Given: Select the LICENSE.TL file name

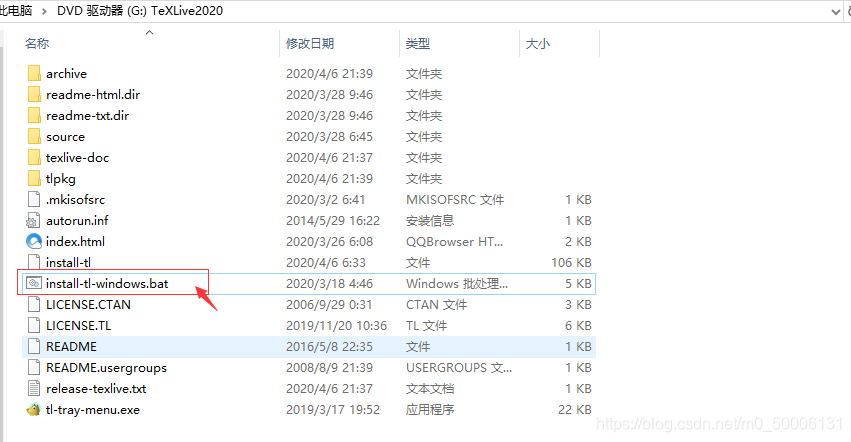Looking at the screenshot, I should [x=79, y=325].
